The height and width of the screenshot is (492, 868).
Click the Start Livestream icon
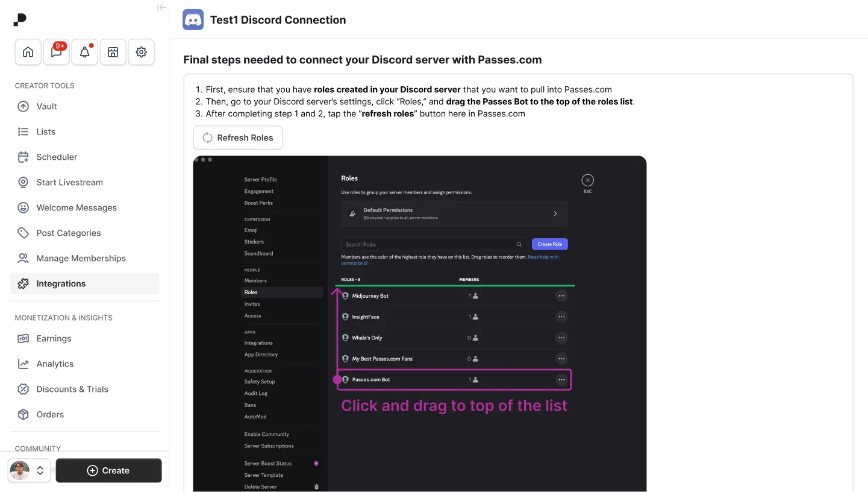click(x=23, y=182)
